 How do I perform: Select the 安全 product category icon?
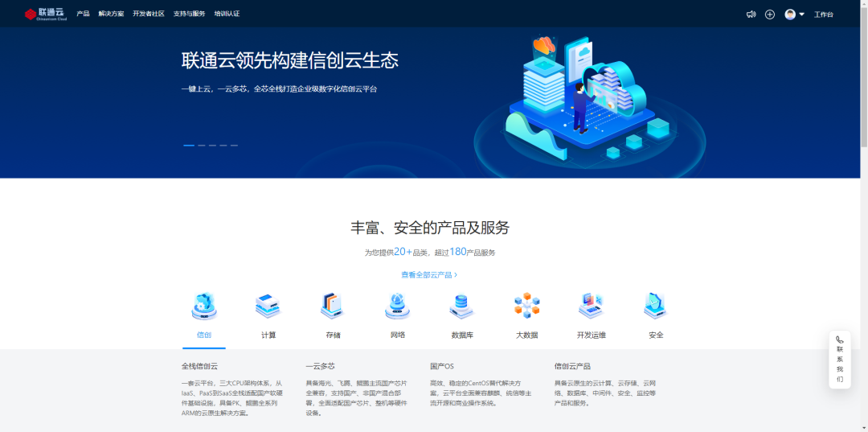pyautogui.click(x=656, y=307)
